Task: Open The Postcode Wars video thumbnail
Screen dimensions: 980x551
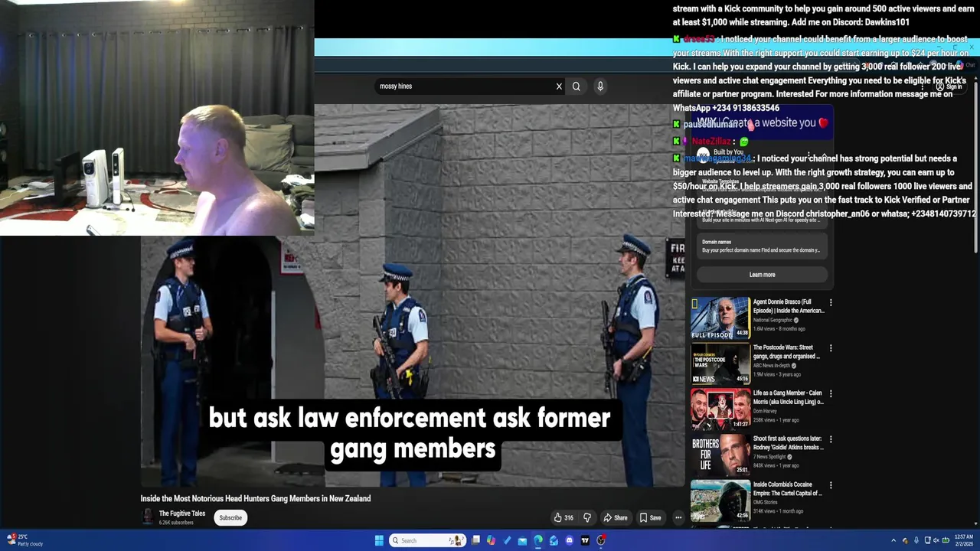Action: tap(720, 364)
